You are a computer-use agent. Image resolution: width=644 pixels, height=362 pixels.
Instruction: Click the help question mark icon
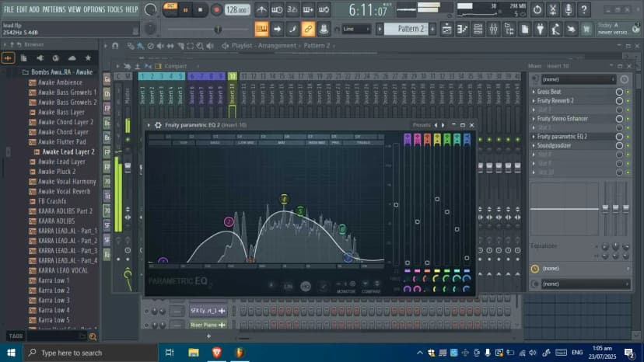[584, 9]
